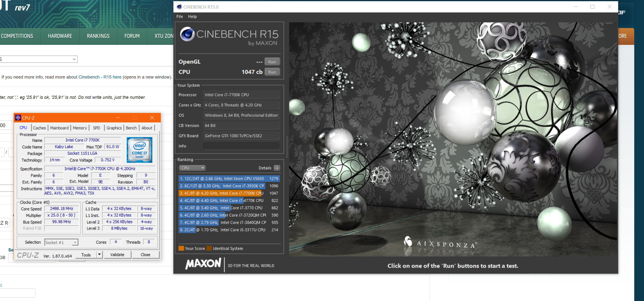Switch to the CPU tab in CPU-Z
644x301 pixels.
click(23, 128)
